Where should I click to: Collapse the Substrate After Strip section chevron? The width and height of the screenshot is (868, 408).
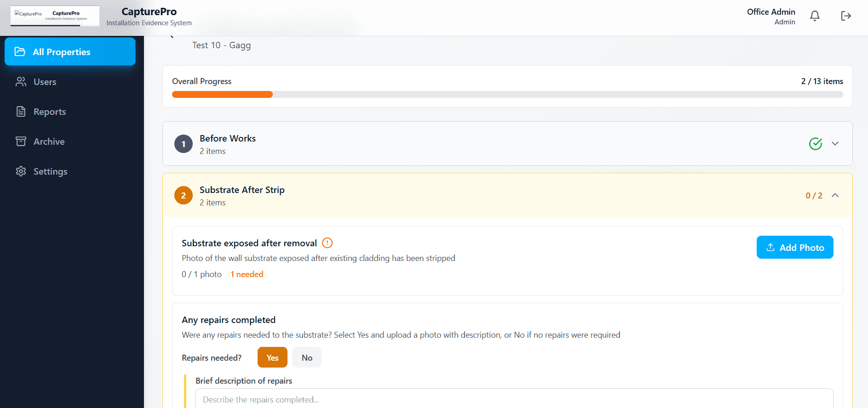(x=835, y=195)
